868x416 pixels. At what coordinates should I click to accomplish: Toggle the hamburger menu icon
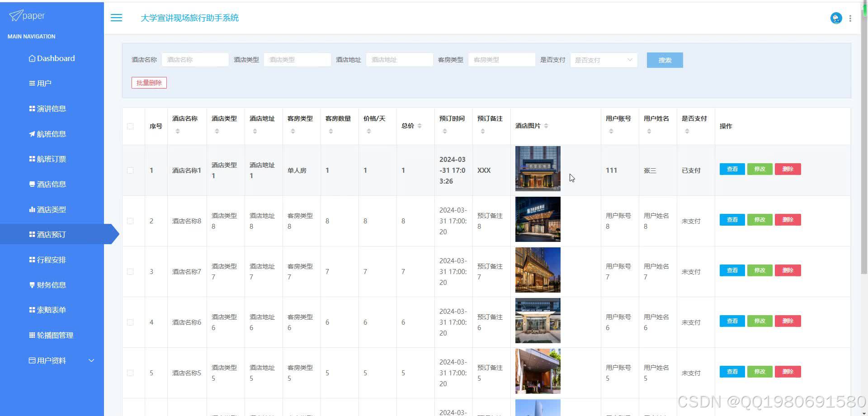tap(116, 18)
